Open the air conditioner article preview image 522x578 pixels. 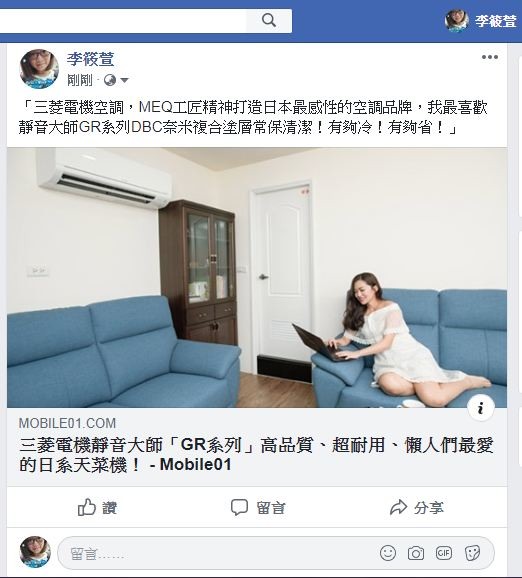(257, 278)
